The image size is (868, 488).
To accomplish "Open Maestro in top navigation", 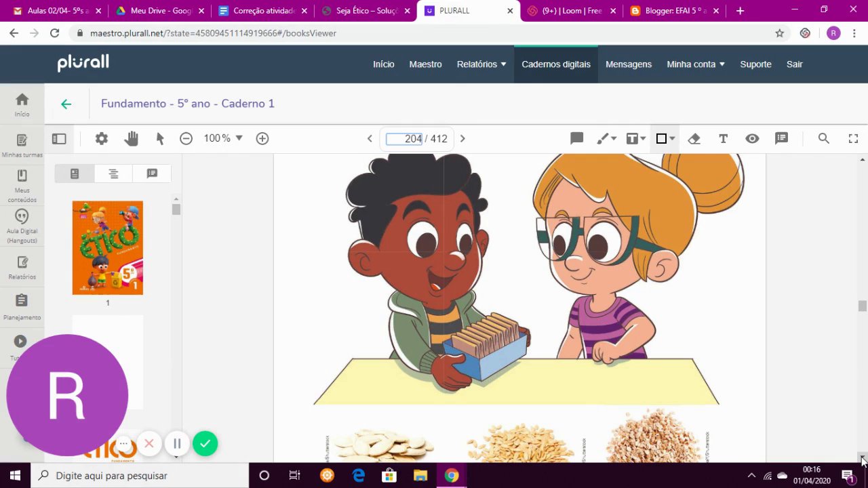I will coord(425,64).
